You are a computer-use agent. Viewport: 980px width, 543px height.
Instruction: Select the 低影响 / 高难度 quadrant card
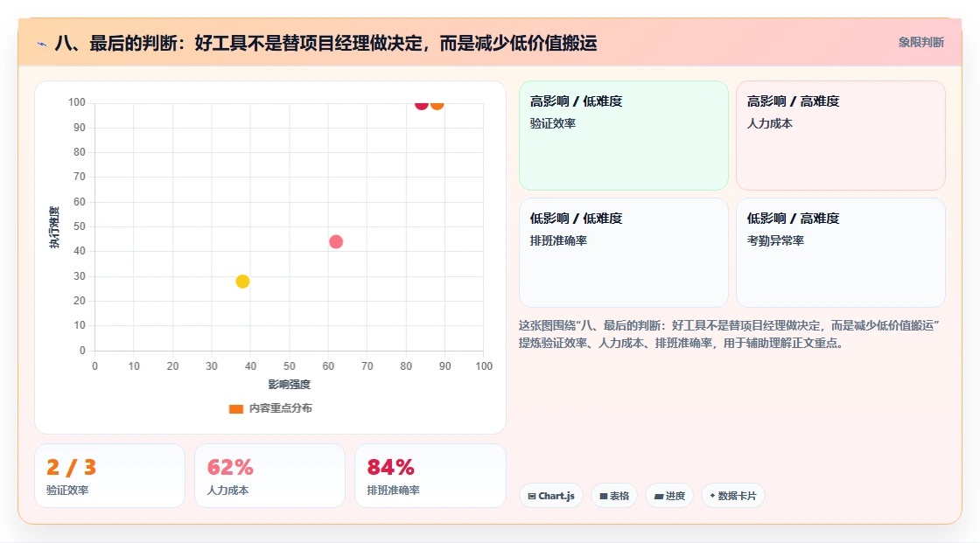[x=841, y=253]
